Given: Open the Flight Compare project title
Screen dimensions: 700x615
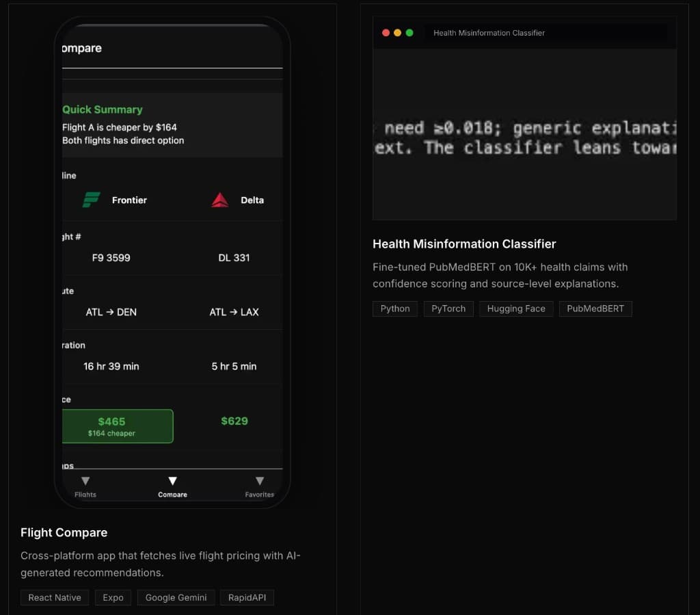Looking at the screenshot, I should tap(64, 532).
